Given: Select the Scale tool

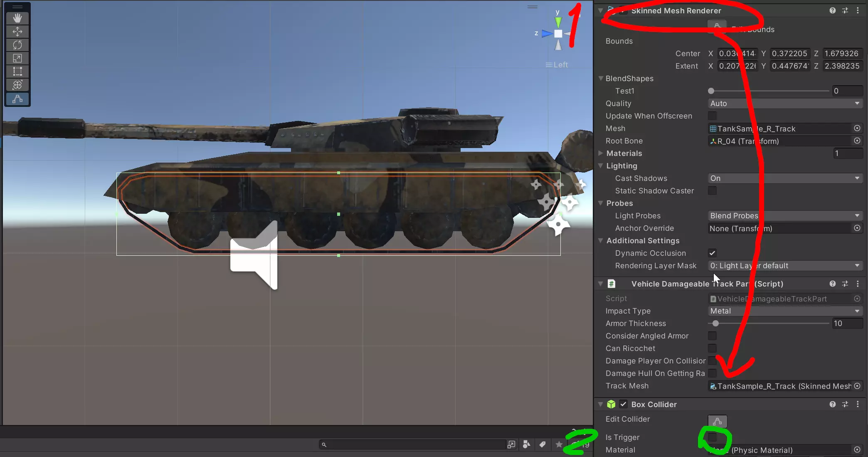Looking at the screenshot, I should point(17,58).
